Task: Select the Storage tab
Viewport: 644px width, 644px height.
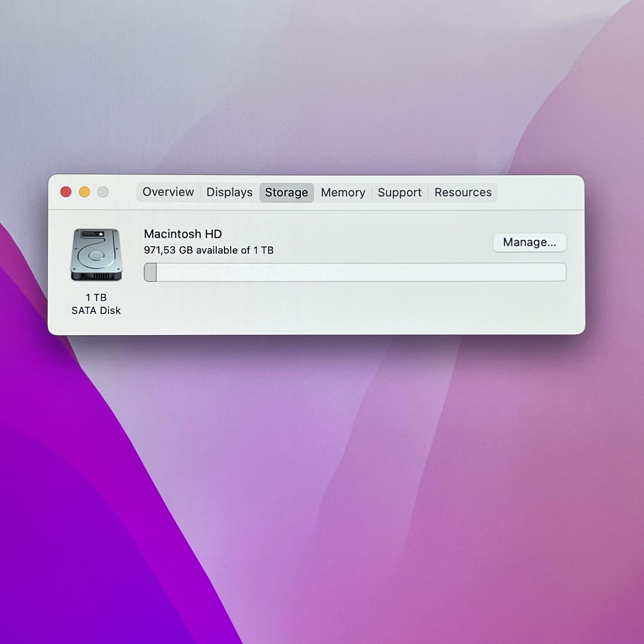Action: (286, 193)
